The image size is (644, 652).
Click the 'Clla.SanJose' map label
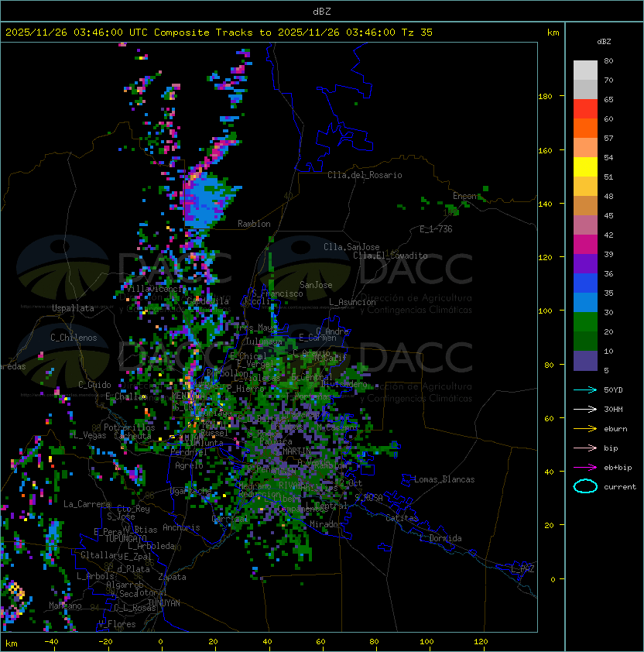[351, 247]
